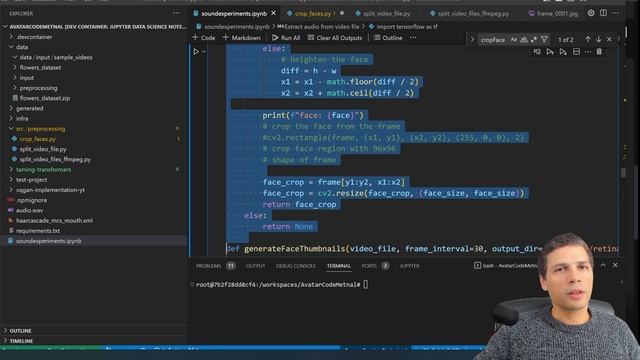Expand the OUTLINE section
640x360 pixels.
[x=94, y=331]
